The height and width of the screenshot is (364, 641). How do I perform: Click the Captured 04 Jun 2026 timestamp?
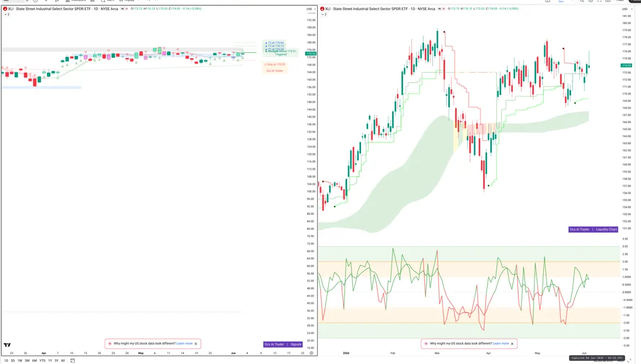point(596,358)
